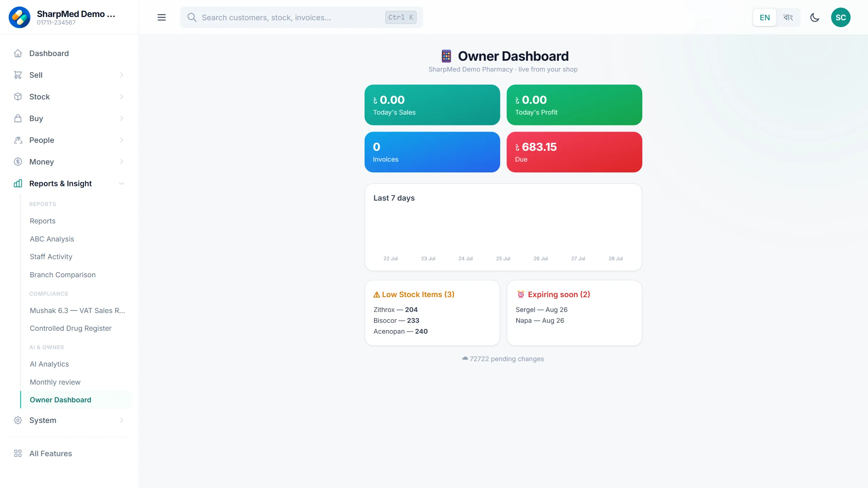The width and height of the screenshot is (868, 488).
Task: Click the 25 Jul chart label
Action: click(x=503, y=258)
